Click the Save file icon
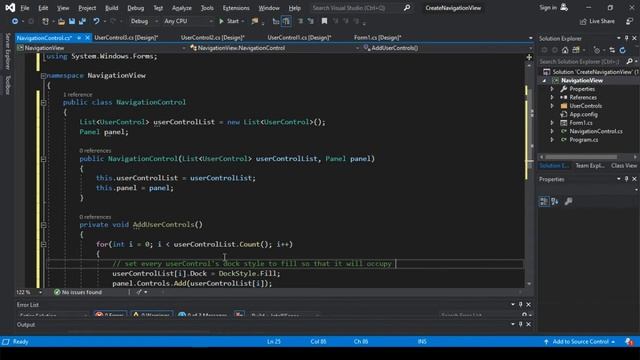The width and height of the screenshot is (640, 360). pos(72,21)
